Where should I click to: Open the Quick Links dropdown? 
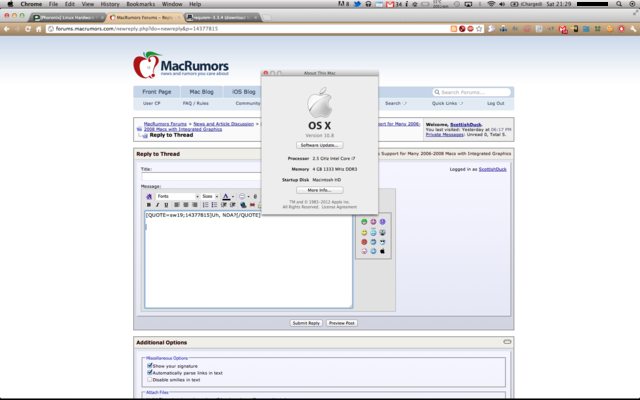[x=447, y=104]
